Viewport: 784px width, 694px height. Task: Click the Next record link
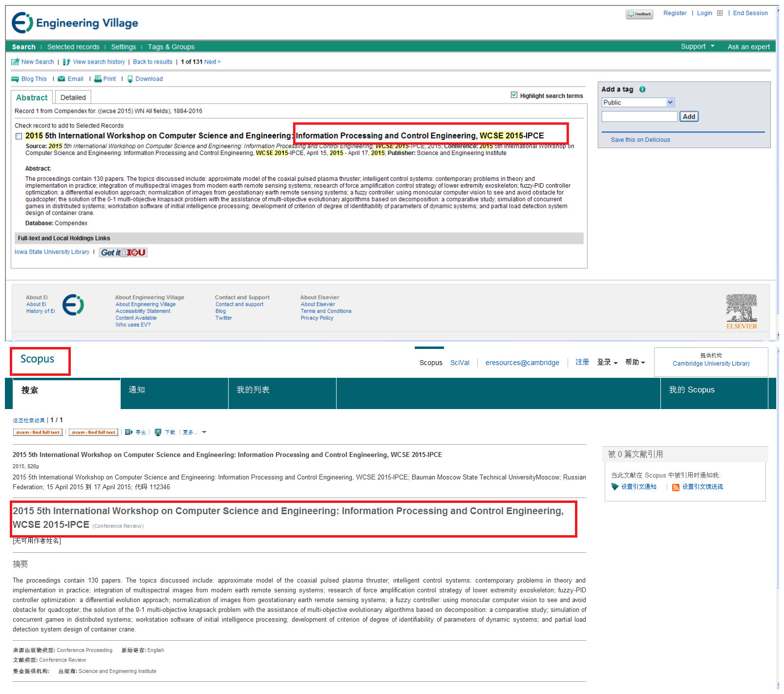coord(212,62)
